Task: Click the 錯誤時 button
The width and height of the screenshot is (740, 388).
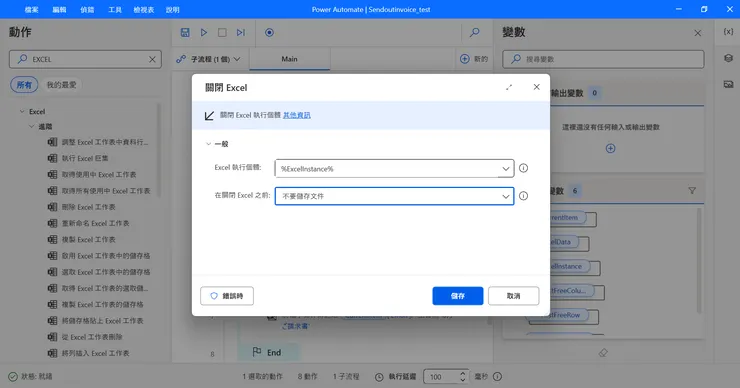Action: coord(227,296)
